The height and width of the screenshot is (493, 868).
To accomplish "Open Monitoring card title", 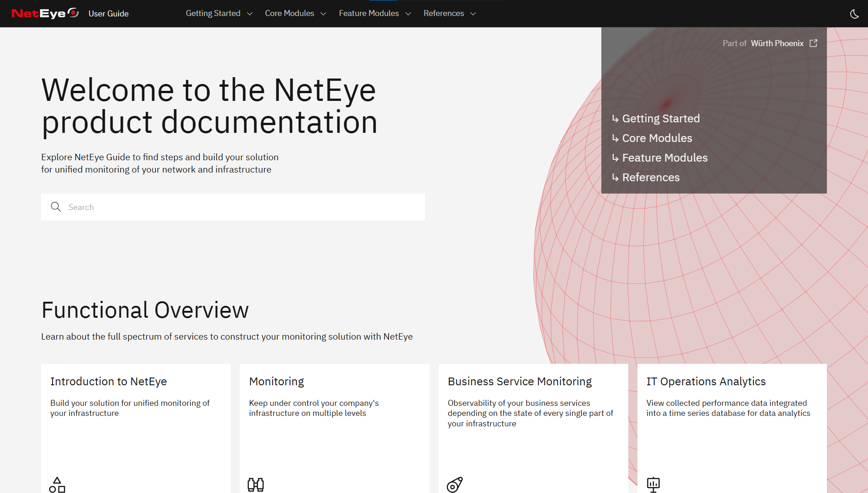I will point(277,382).
